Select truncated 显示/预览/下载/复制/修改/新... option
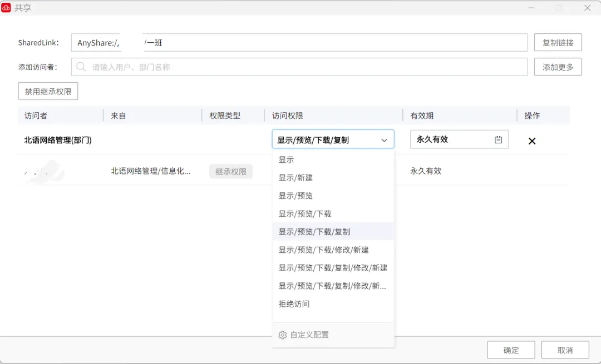 [x=333, y=286]
